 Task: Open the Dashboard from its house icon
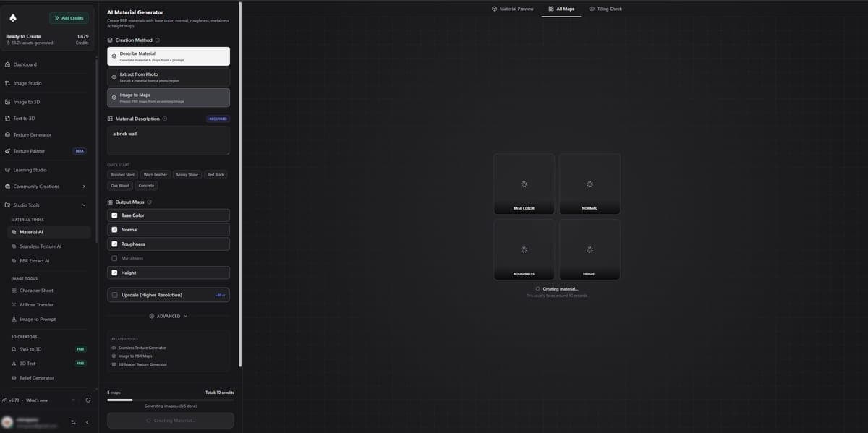pos(7,64)
